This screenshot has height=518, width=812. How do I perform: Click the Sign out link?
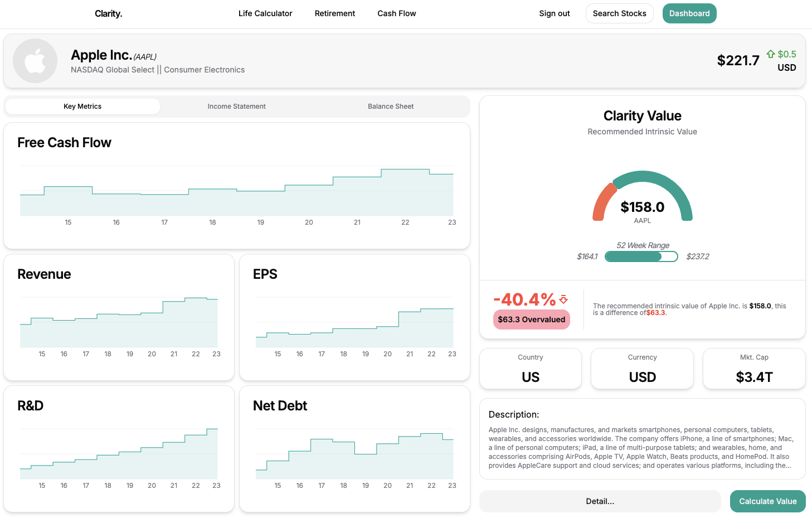554,13
